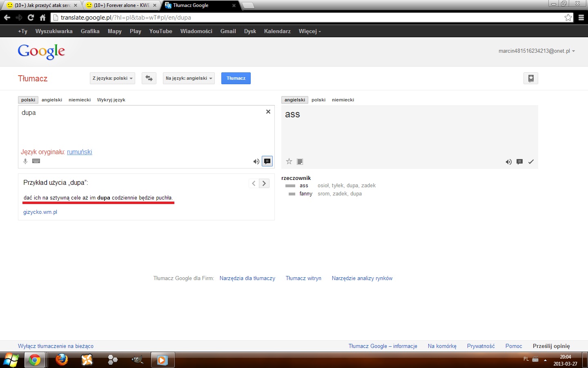Click the taskbar clock showing 20:04

tap(566, 360)
